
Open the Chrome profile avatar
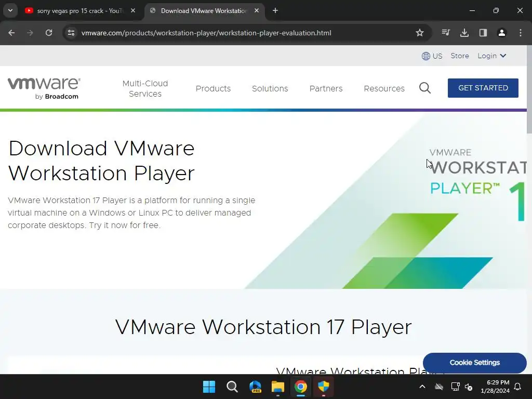point(502,33)
